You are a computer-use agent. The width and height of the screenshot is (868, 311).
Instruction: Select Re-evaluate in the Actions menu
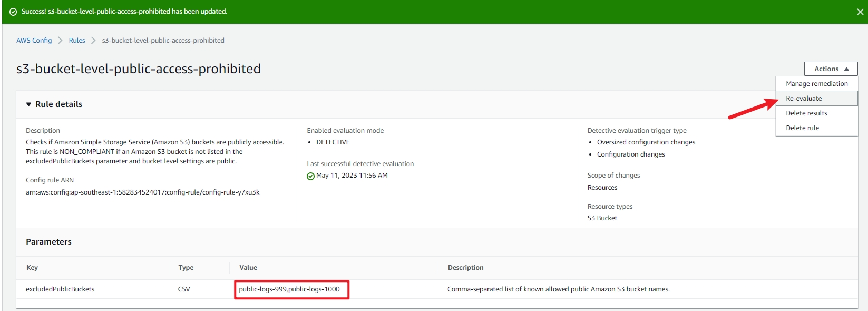804,99
